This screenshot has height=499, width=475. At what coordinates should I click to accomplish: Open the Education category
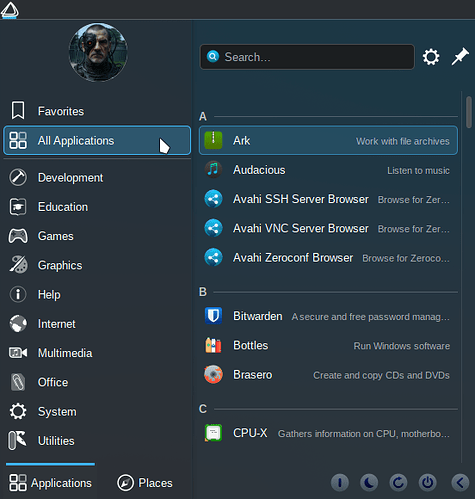[x=97, y=207]
